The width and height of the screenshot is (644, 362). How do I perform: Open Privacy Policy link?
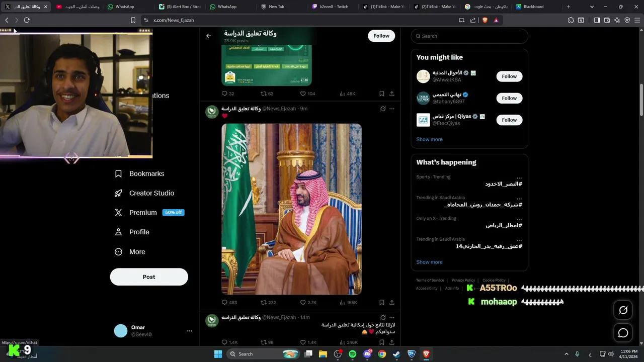tap(463, 281)
